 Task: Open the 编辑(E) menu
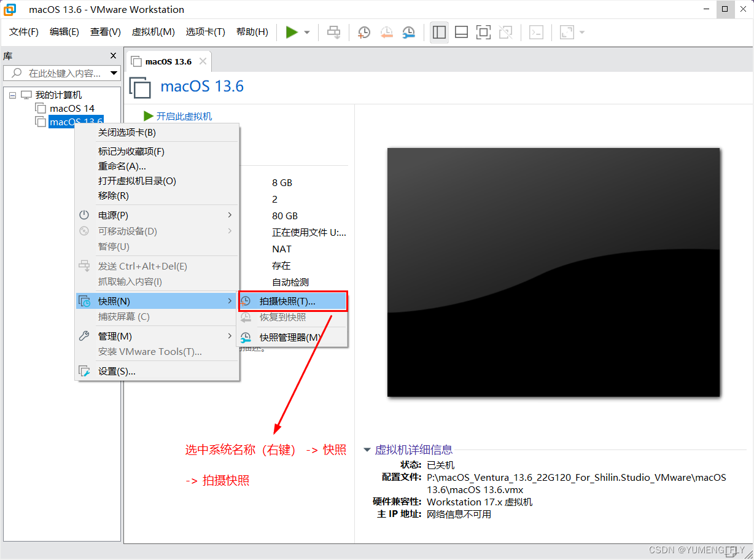(64, 32)
